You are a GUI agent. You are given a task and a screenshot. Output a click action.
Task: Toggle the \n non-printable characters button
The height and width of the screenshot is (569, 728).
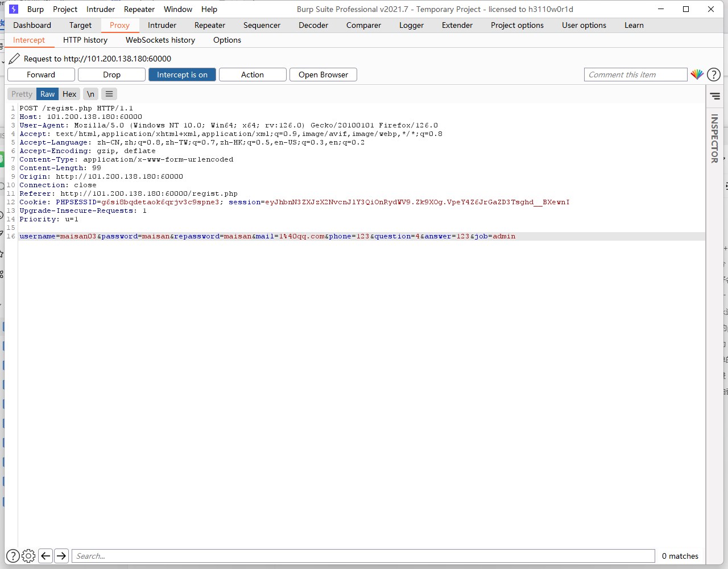coord(90,94)
